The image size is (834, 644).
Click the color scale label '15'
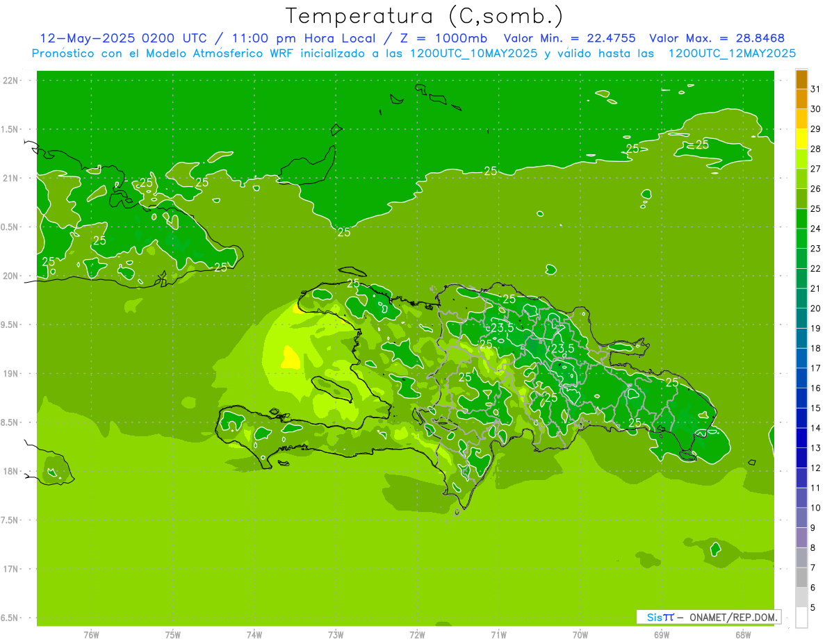816,408
